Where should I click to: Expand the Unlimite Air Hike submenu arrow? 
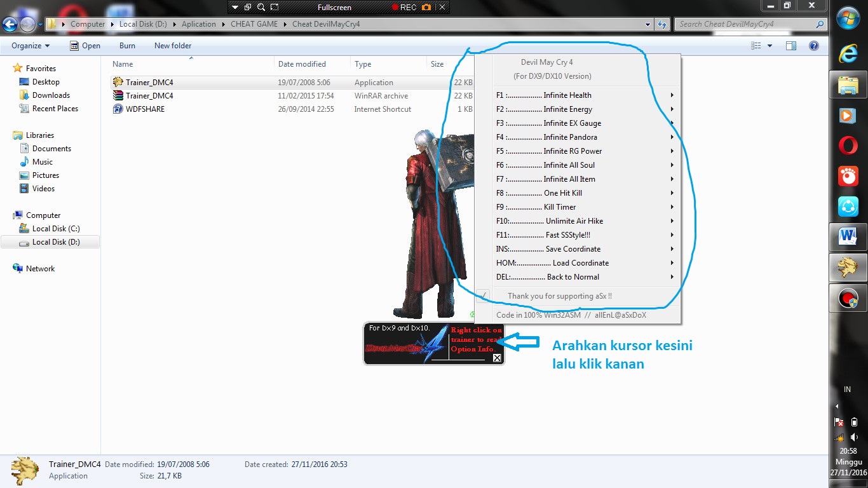[x=672, y=221]
